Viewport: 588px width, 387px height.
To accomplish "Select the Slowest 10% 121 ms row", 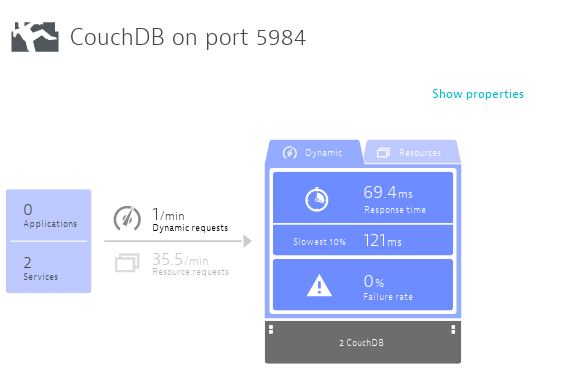I will 363,240.
